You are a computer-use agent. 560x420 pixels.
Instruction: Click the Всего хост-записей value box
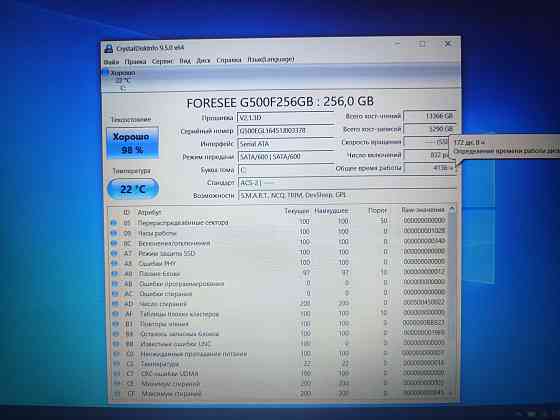coord(430,129)
